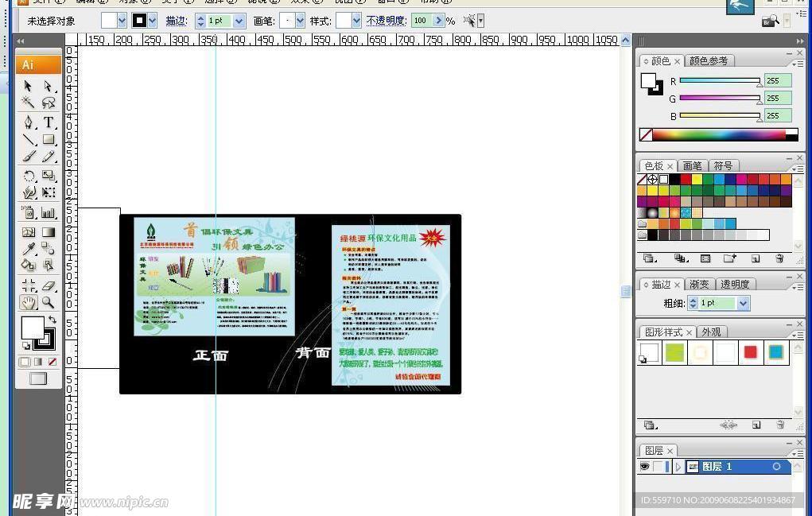Select the Eraser tool

49,285
